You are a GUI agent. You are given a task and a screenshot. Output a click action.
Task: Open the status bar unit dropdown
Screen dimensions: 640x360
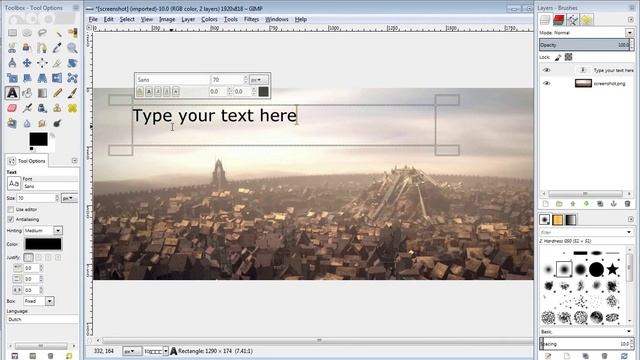[131, 351]
